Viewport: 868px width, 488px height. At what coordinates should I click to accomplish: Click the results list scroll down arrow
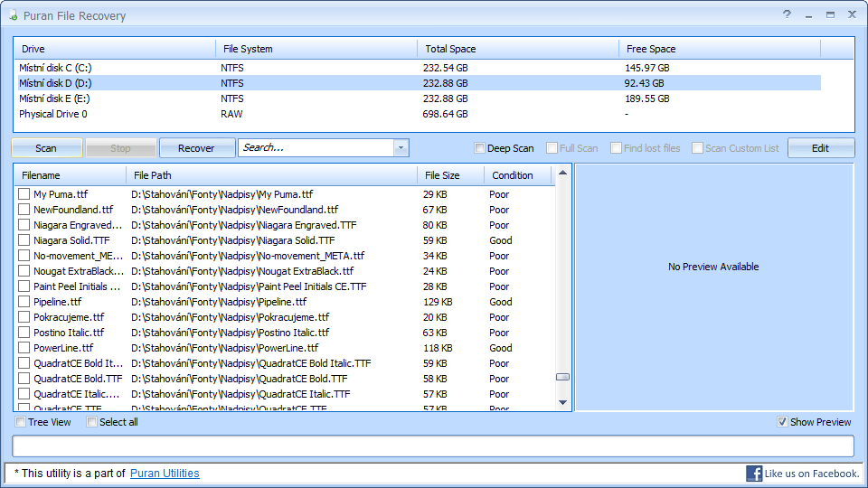[x=562, y=402]
